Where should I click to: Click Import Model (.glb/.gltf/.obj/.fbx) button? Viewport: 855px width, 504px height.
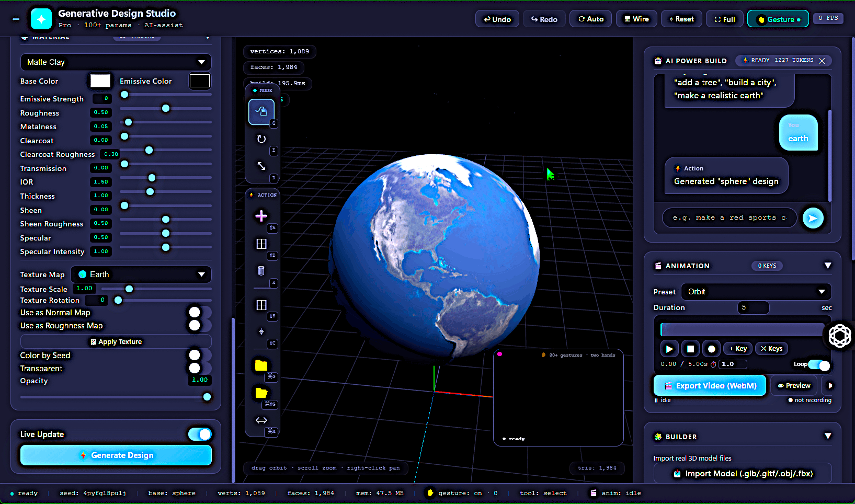743,474
